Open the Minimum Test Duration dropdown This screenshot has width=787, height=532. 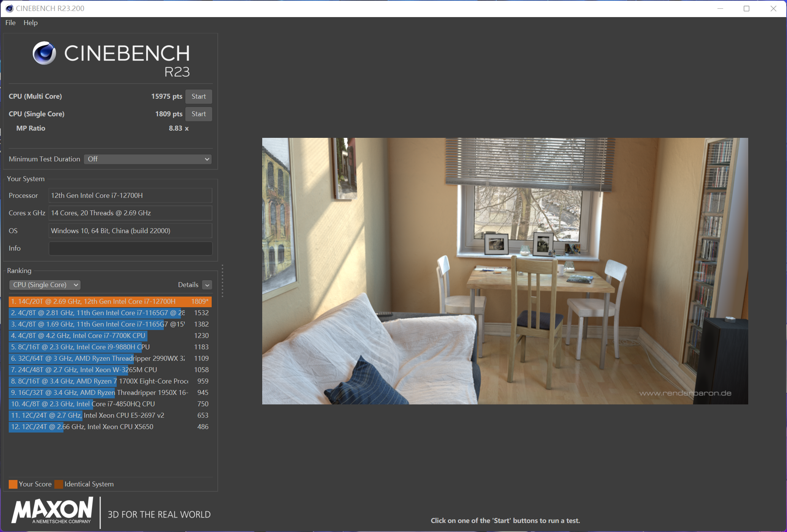click(x=148, y=159)
